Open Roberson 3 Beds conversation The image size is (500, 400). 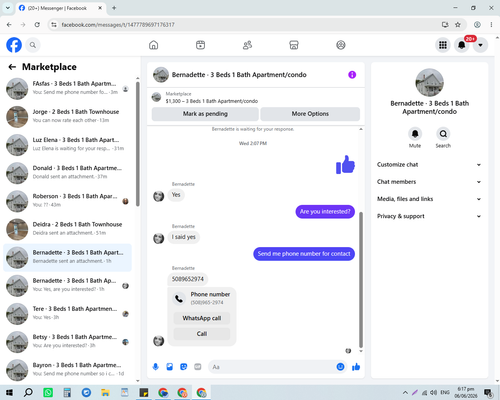point(67,201)
